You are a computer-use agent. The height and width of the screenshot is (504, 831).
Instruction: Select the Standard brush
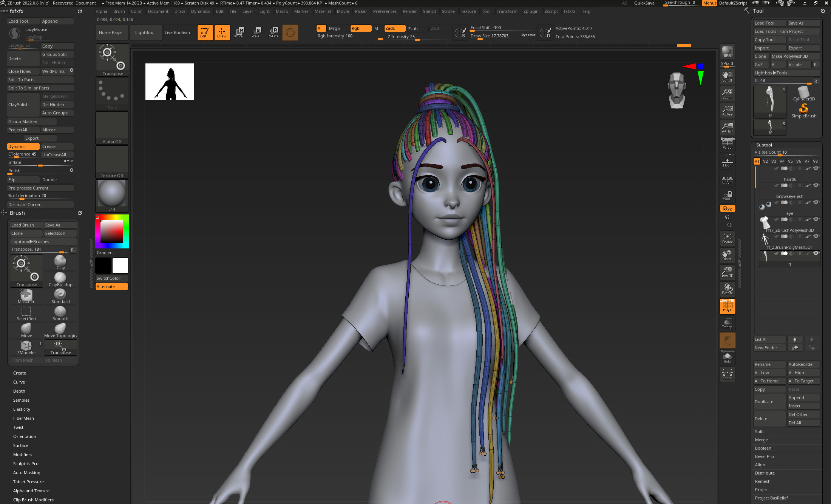coord(60,296)
